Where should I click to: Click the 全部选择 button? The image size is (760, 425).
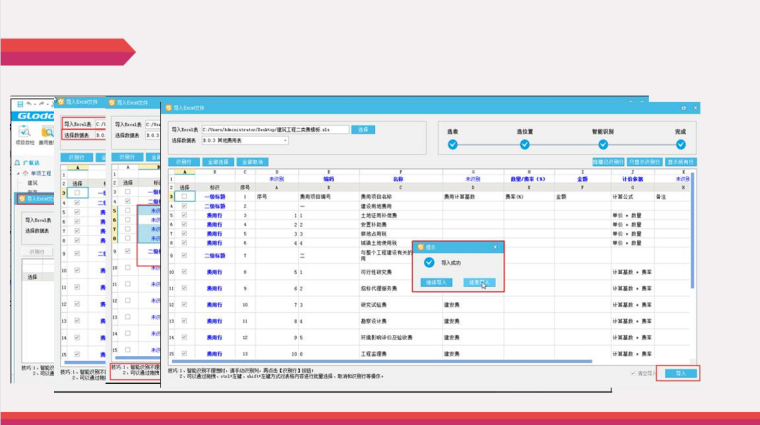pos(218,161)
